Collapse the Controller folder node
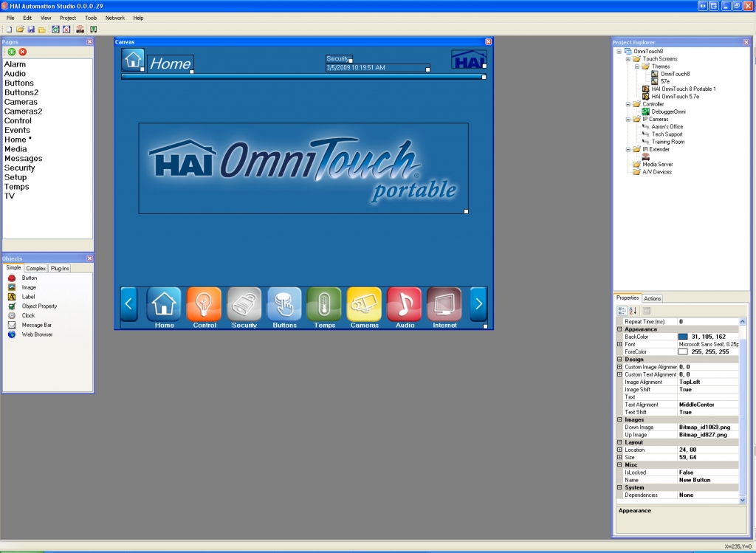This screenshot has height=553, width=756. pyautogui.click(x=628, y=104)
